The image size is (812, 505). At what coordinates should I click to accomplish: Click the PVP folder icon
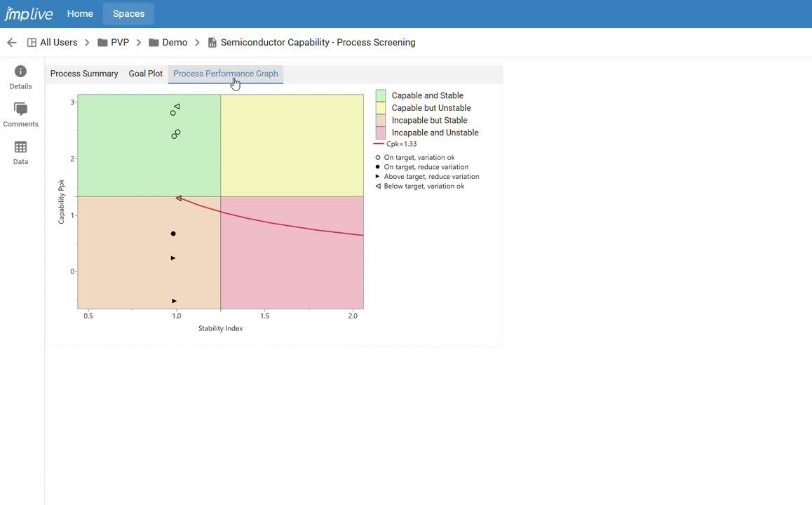[102, 43]
